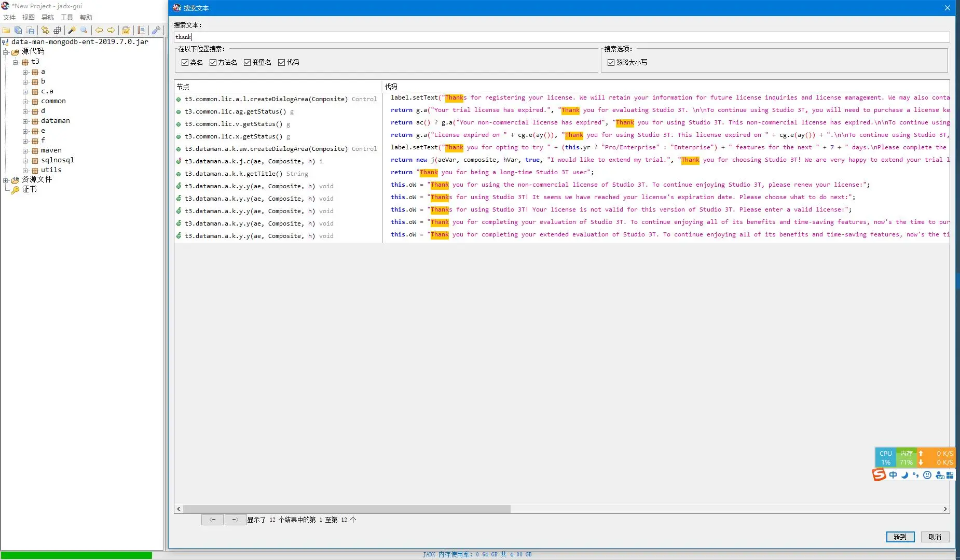The width and height of the screenshot is (960, 560).
Task: Toggle the 代码 code checkbox
Action: pyautogui.click(x=281, y=62)
